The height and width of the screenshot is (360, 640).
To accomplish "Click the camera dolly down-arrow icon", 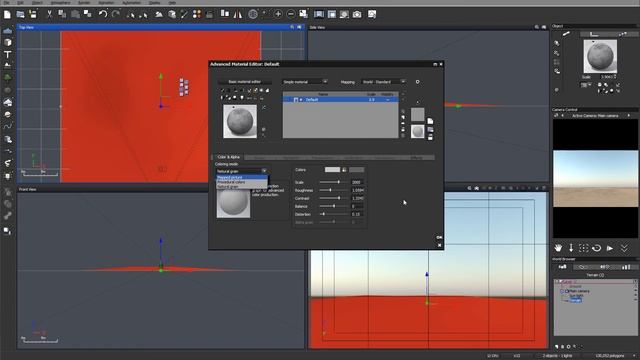I will 571,248.
